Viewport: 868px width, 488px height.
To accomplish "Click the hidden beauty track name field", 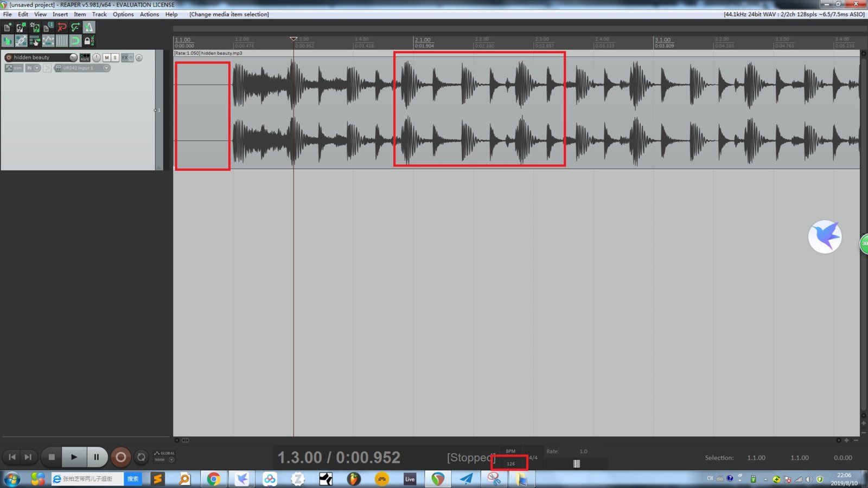I will (x=41, y=57).
